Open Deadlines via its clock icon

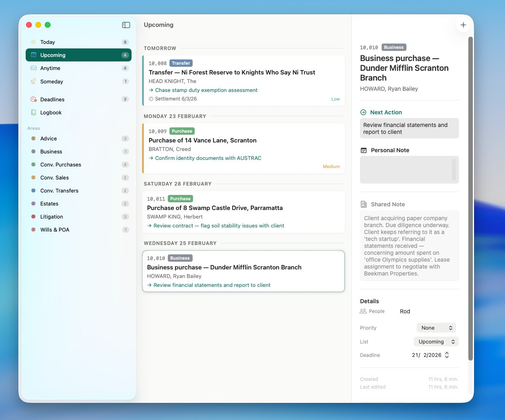[33, 99]
